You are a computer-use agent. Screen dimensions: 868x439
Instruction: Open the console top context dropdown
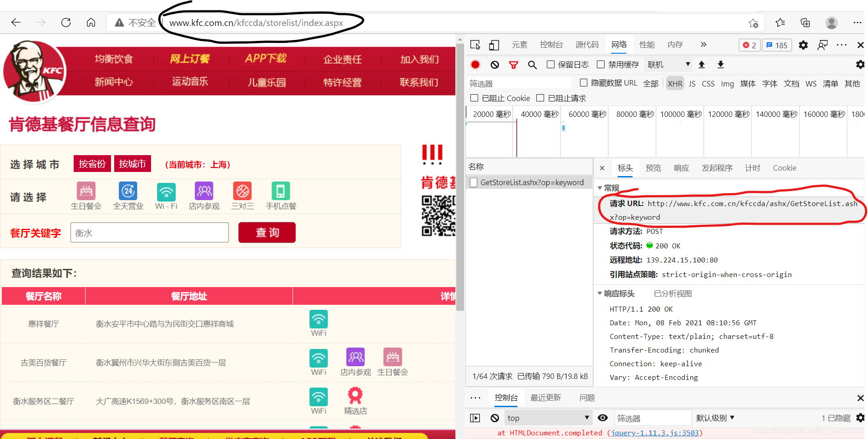point(548,418)
